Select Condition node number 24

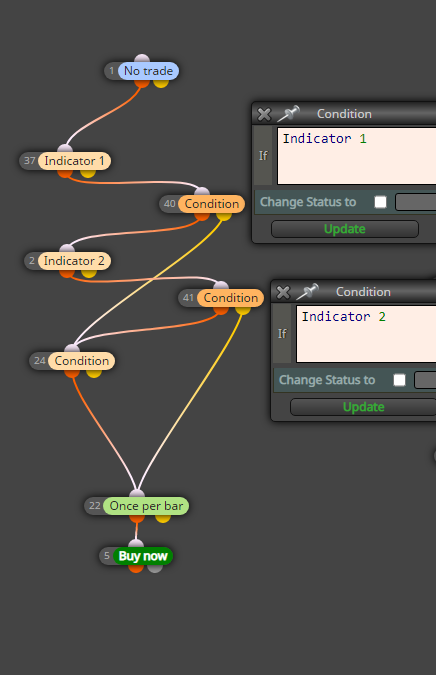point(81,361)
